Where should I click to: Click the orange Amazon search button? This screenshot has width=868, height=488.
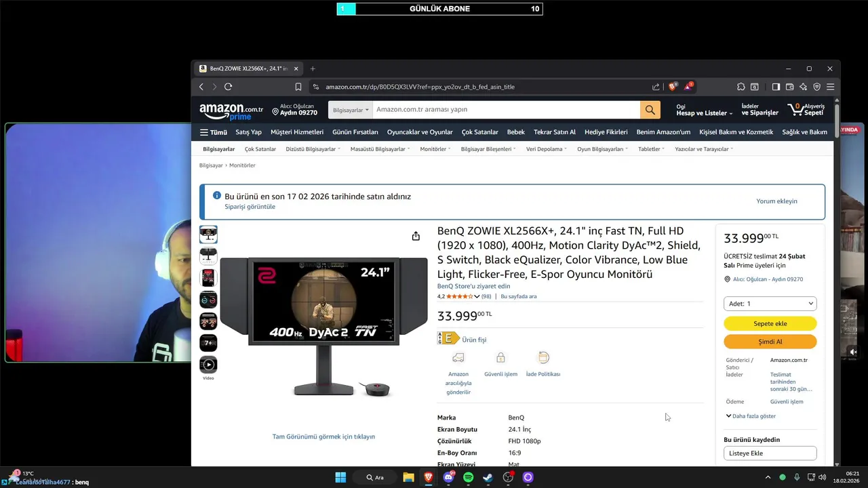click(x=650, y=110)
